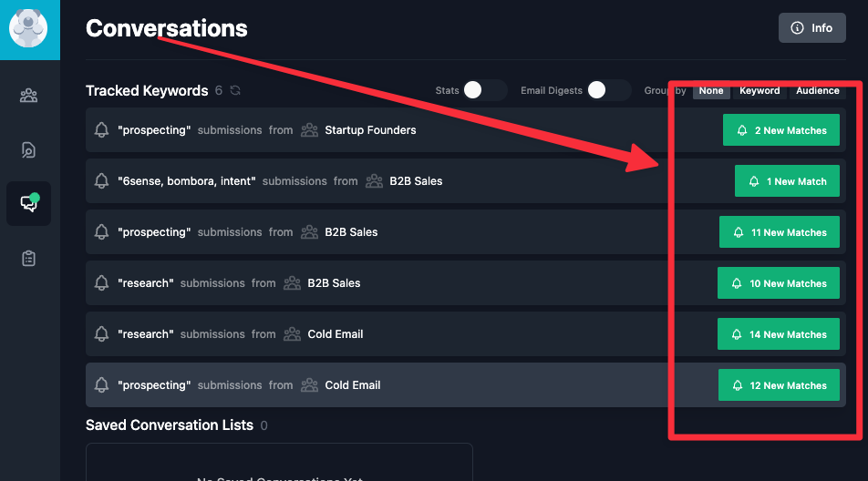Group by Keyword option
The width and height of the screenshot is (868, 481).
tap(759, 91)
